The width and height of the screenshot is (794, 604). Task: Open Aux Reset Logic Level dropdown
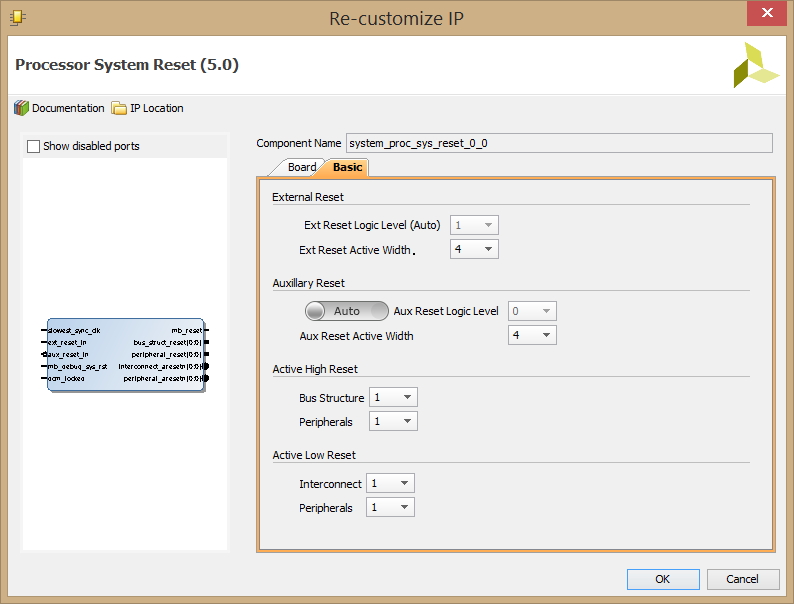coord(532,311)
